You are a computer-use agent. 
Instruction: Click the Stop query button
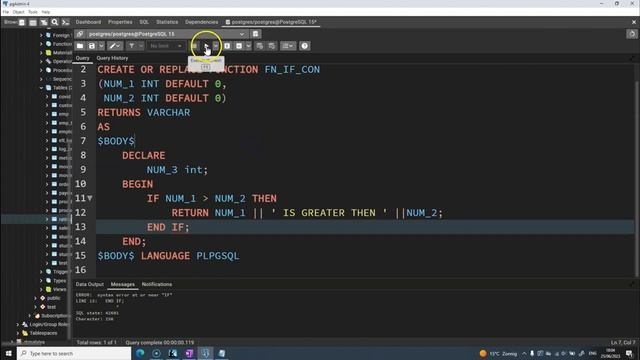[195, 46]
